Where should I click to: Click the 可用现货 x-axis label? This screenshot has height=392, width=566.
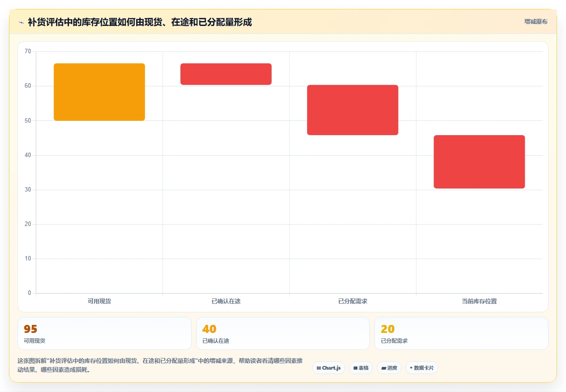[99, 301]
